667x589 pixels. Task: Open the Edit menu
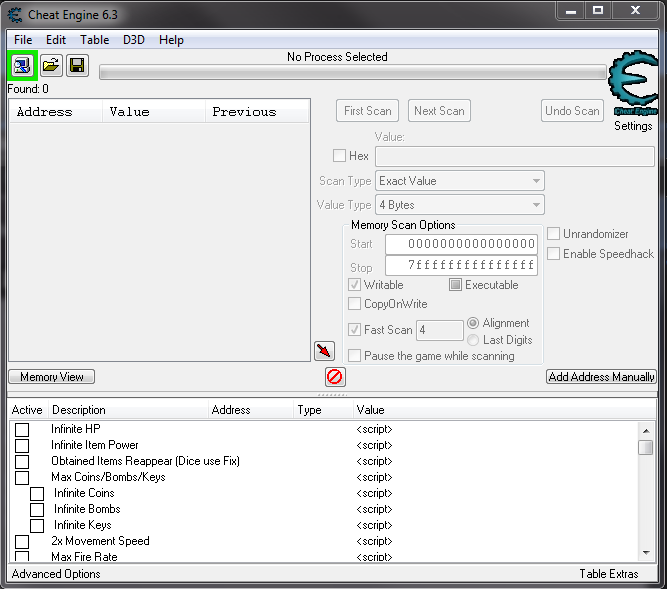[56, 40]
